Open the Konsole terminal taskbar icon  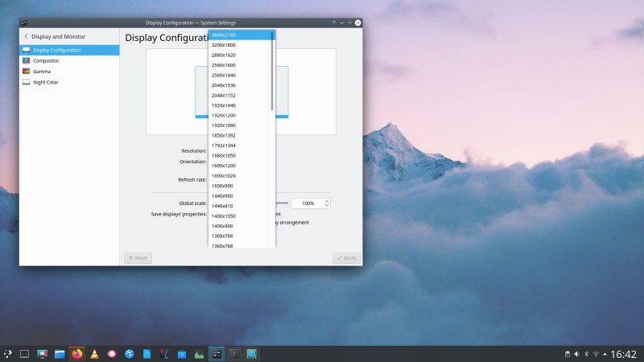[x=233, y=353]
